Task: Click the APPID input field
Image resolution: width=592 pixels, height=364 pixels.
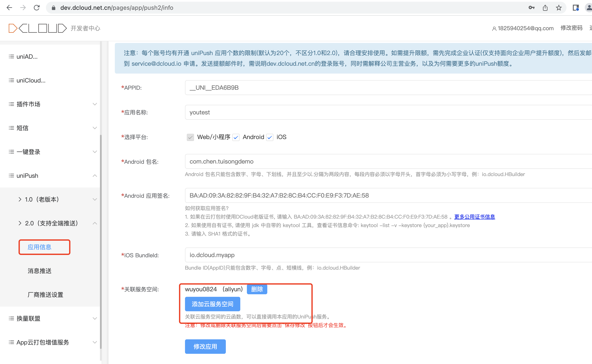Action: 388,88
